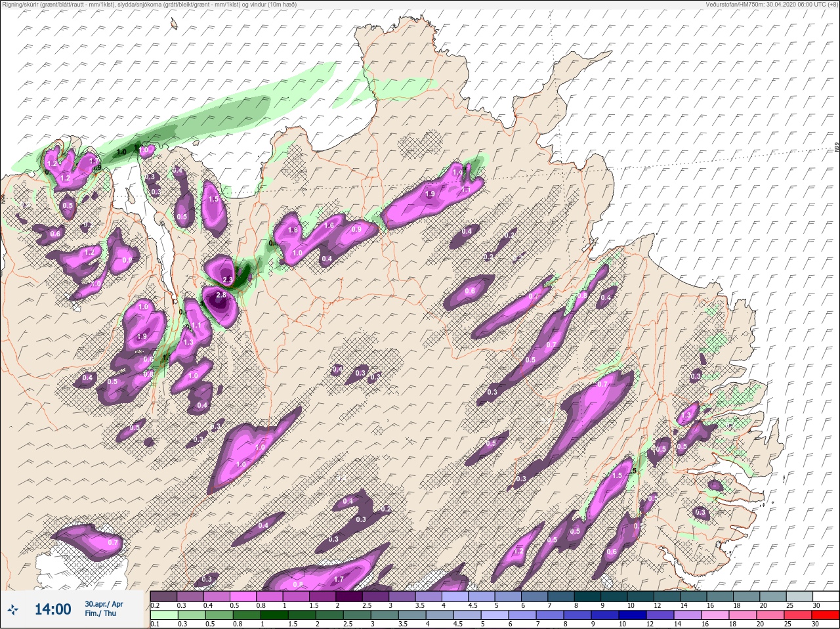This screenshot has width=840, height=629.
Task: Select the pale green 0.1 swatch on lower scale
Action: [163, 615]
